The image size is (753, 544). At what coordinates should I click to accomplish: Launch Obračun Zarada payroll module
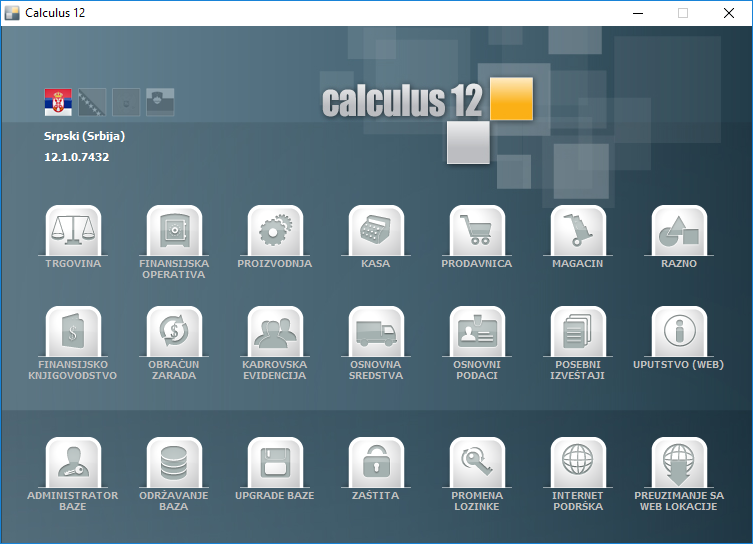point(174,332)
